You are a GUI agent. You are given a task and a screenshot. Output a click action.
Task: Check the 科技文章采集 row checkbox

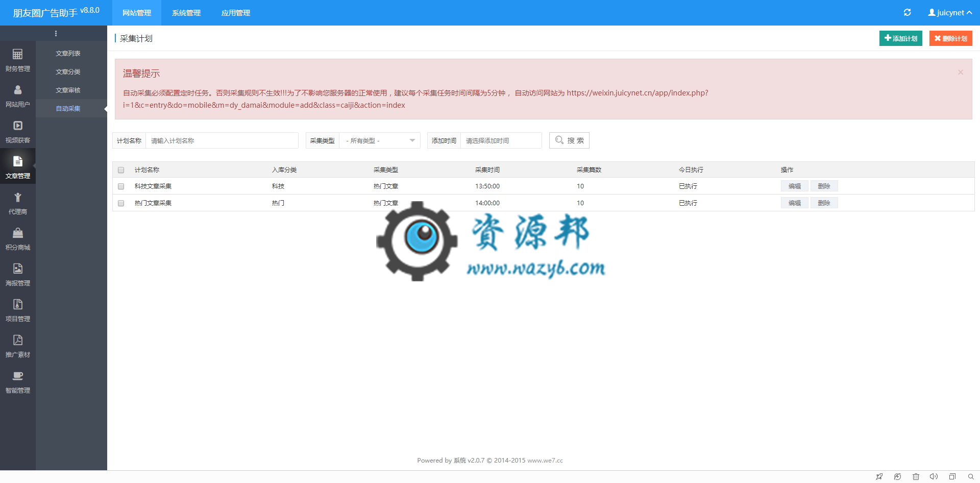click(x=121, y=186)
